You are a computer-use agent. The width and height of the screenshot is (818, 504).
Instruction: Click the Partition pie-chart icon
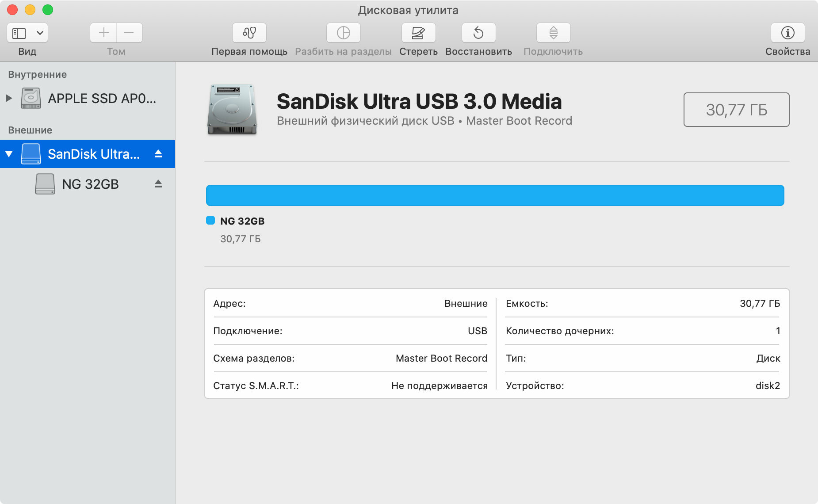[344, 33]
